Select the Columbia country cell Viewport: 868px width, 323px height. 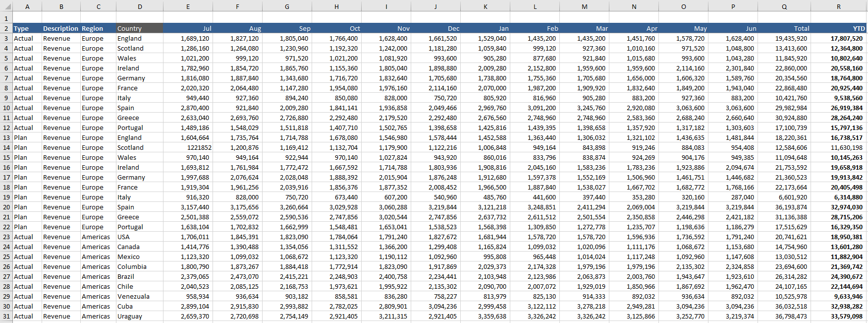[140, 266]
